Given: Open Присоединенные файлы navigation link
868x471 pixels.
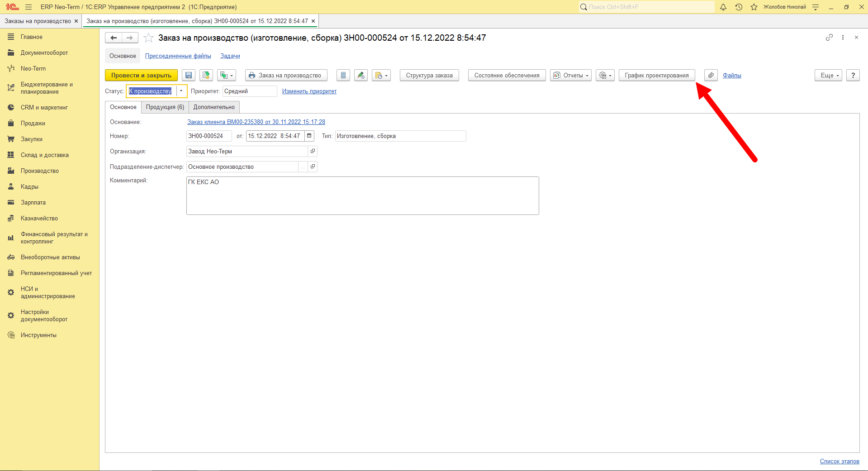Looking at the screenshot, I should (x=178, y=56).
